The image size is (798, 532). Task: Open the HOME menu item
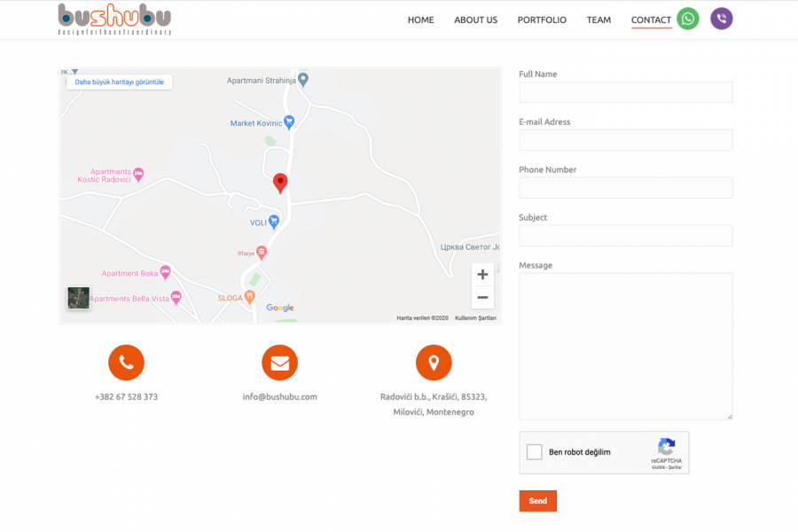pyautogui.click(x=420, y=20)
